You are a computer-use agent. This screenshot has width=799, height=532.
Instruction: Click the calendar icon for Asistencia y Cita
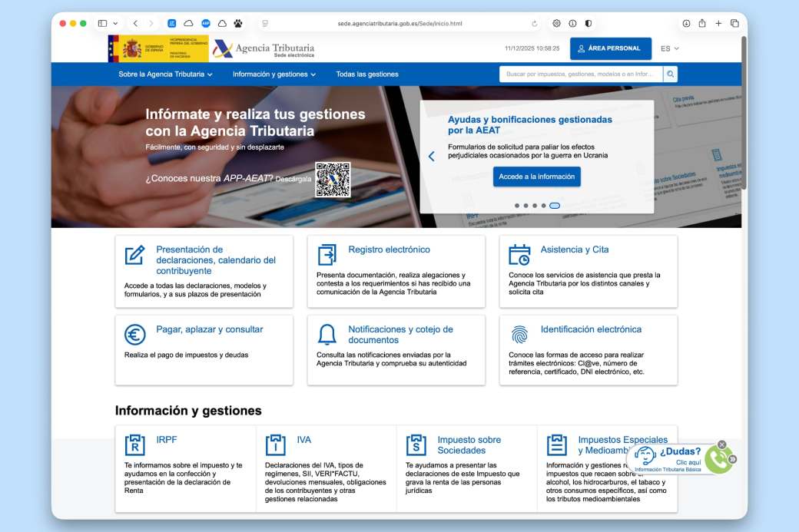click(x=518, y=254)
